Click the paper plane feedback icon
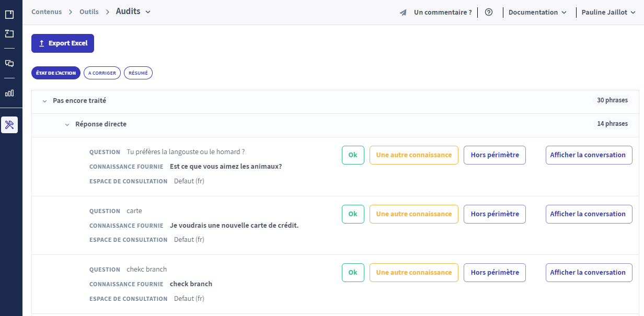644x316 pixels. tap(403, 13)
